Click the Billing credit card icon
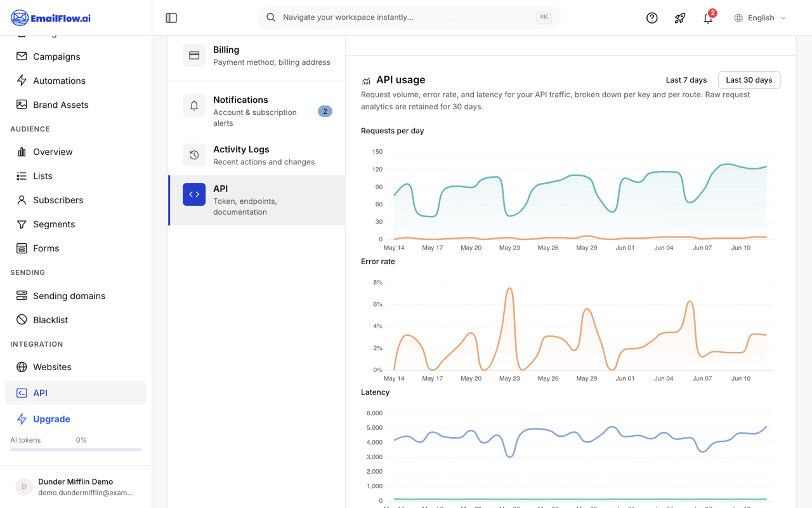 click(194, 55)
